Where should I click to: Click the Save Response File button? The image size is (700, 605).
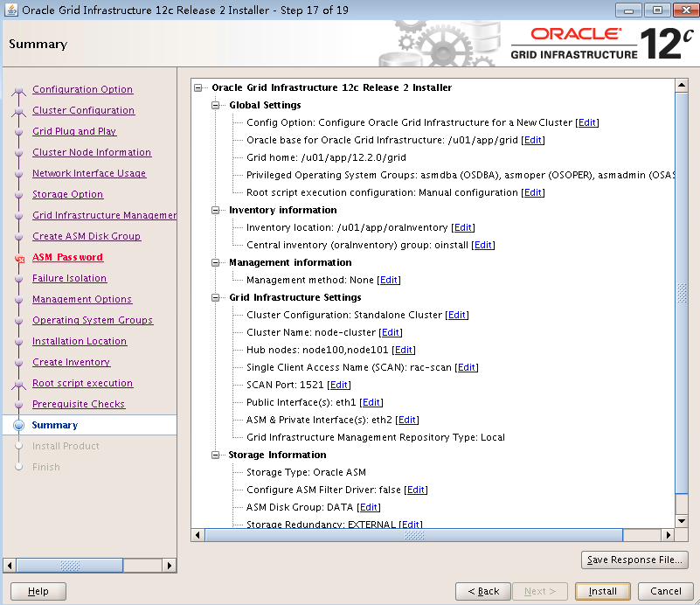coord(634,560)
